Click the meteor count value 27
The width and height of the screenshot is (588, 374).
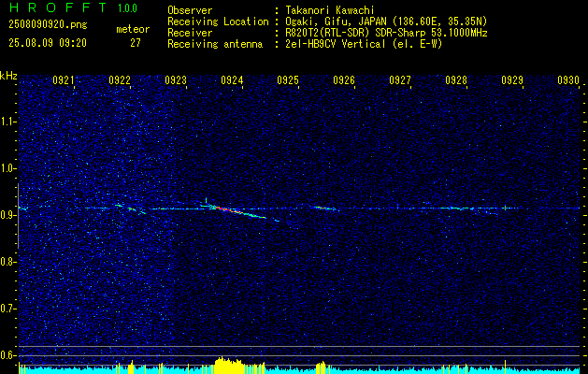click(x=136, y=43)
